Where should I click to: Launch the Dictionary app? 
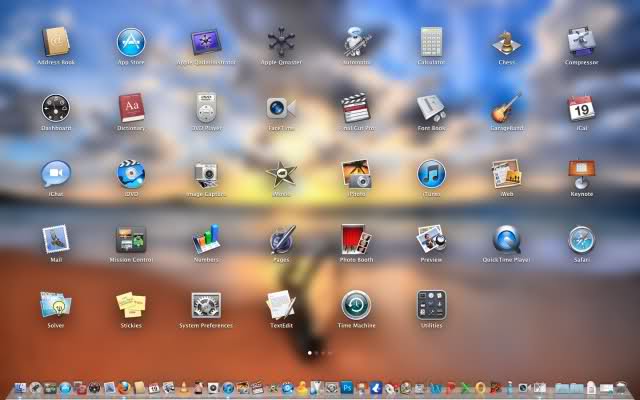point(131,108)
